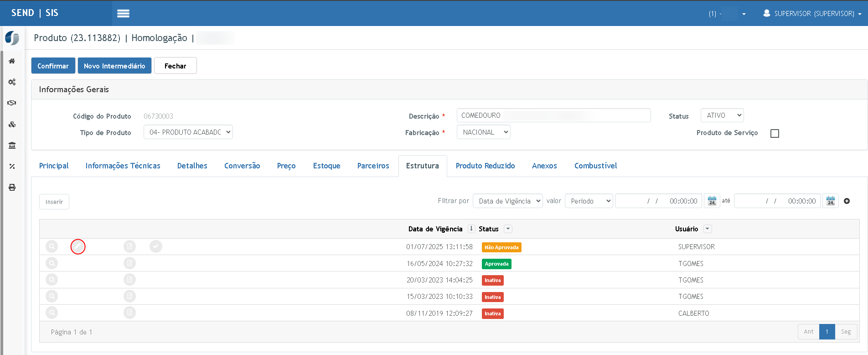The image size is (868, 355).
Task: Click the start date input field
Action: coord(659,201)
